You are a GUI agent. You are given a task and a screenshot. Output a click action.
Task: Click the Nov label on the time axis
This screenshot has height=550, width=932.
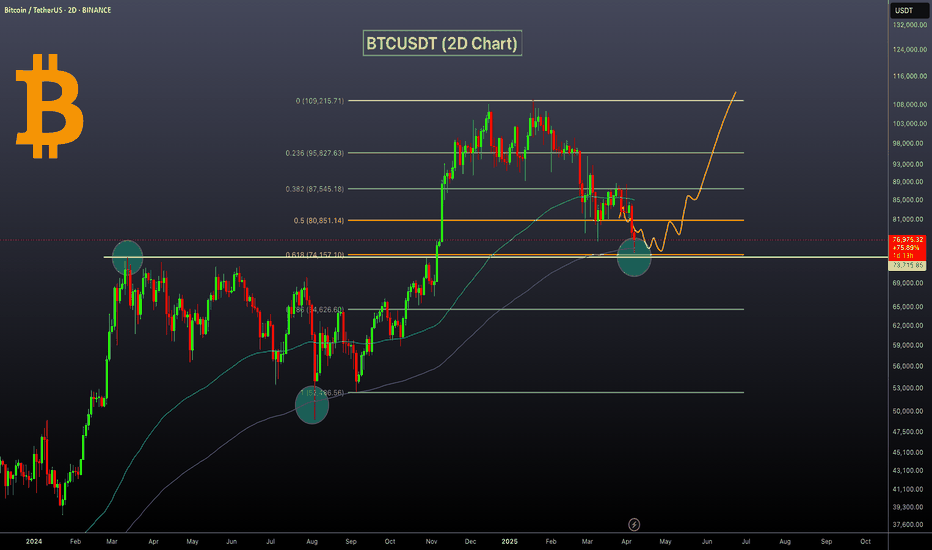coord(432,542)
